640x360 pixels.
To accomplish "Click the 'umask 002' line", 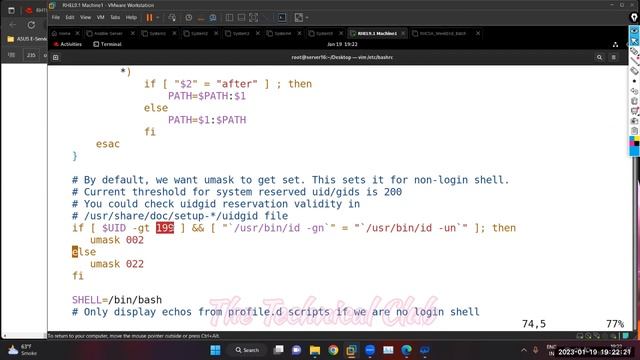I will pyautogui.click(x=117, y=240).
